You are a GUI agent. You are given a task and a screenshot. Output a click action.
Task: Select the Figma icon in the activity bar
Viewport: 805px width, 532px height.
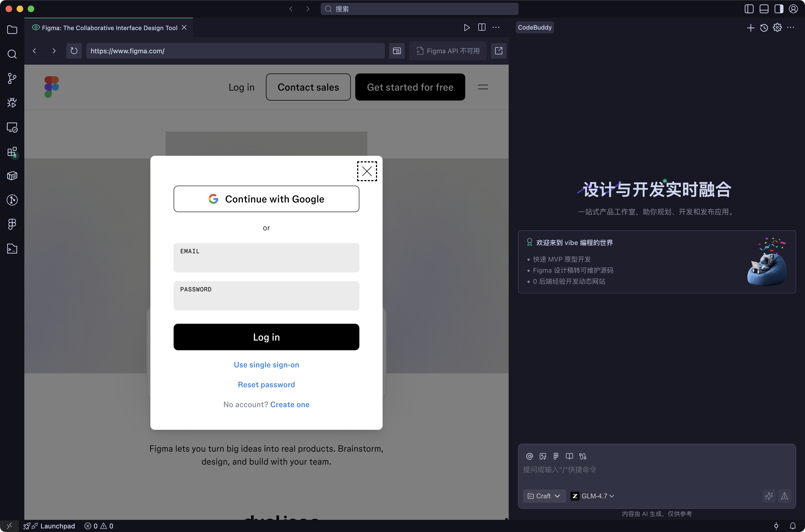coord(12,224)
